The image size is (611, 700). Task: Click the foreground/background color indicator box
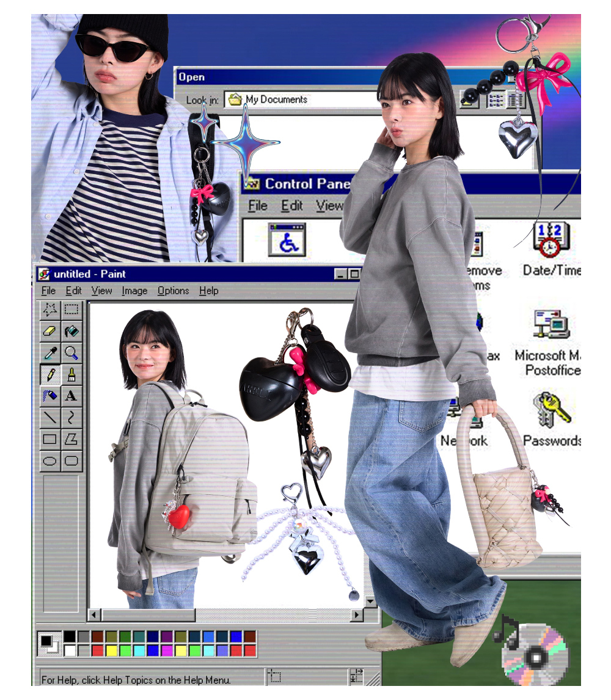tap(49, 644)
